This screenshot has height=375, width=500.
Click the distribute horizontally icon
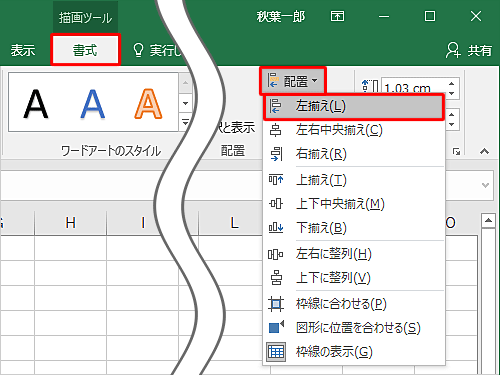[276, 254]
